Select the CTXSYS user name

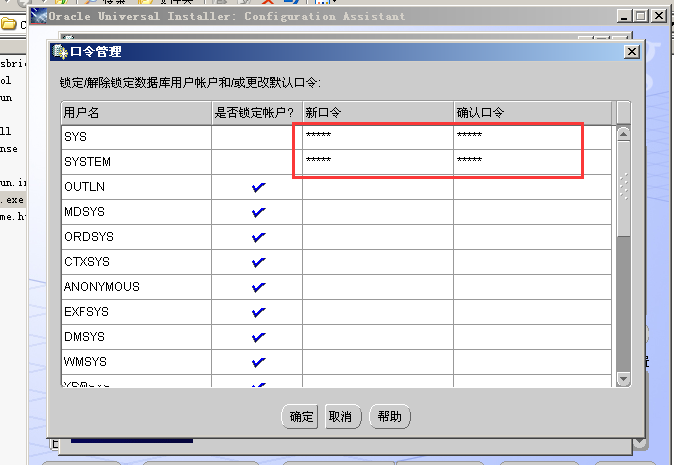tap(87, 262)
